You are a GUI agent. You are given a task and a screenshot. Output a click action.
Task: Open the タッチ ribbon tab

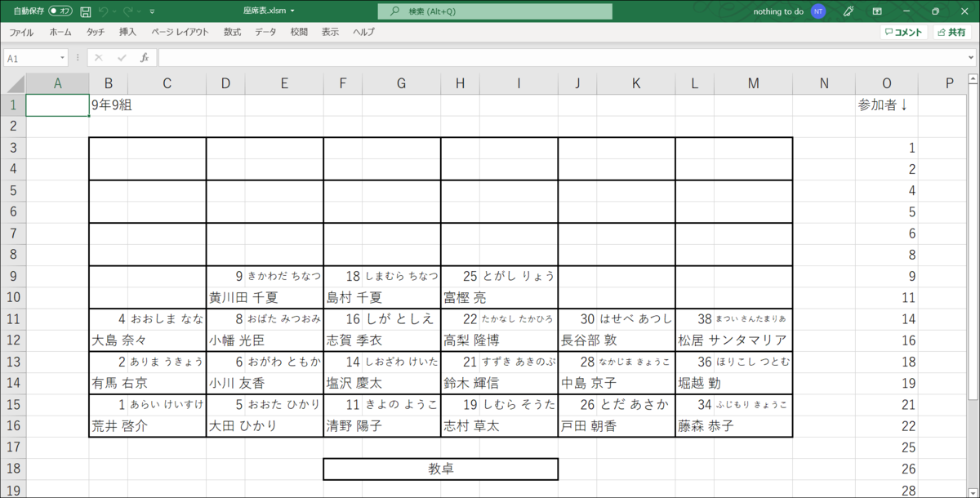(96, 32)
